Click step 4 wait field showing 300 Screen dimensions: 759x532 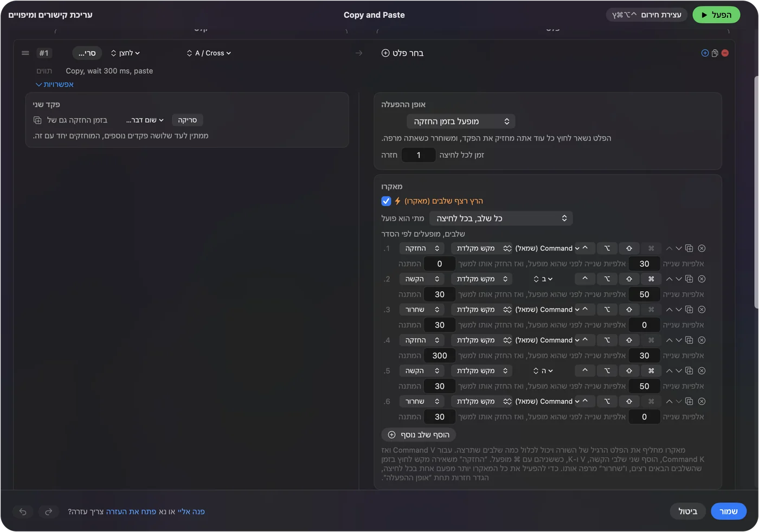coord(440,356)
